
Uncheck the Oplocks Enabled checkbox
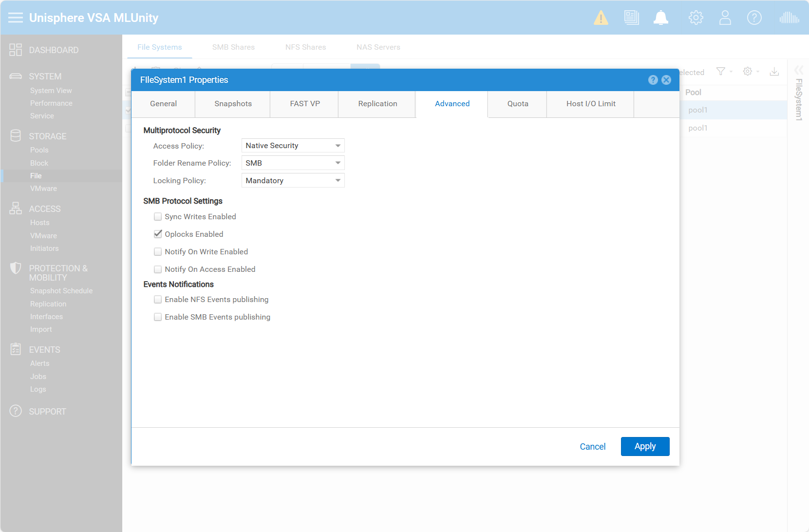point(158,234)
